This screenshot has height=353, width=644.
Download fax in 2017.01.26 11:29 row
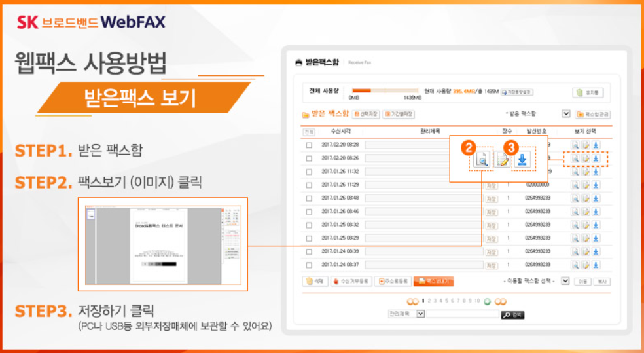click(x=596, y=185)
